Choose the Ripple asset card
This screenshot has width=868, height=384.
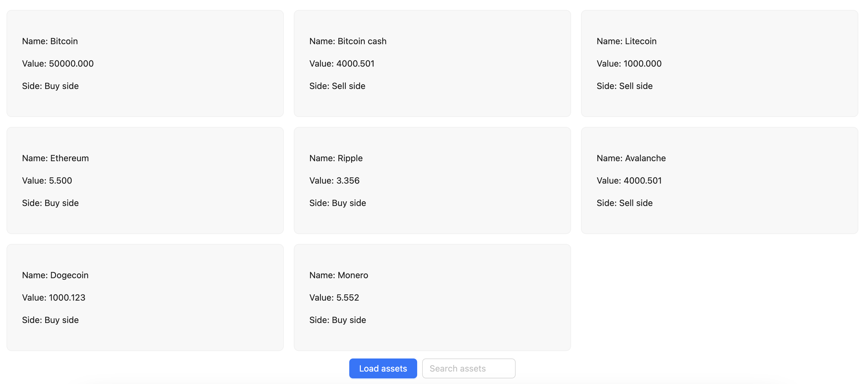(432, 180)
